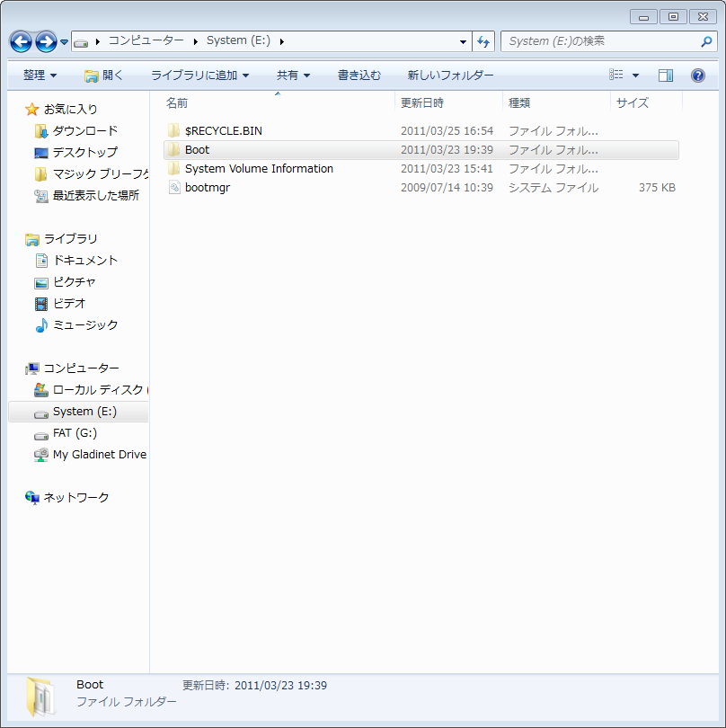Image resolution: width=726 pixels, height=728 pixels.
Task: Click the magnifier search icon
Action: (706, 41)
